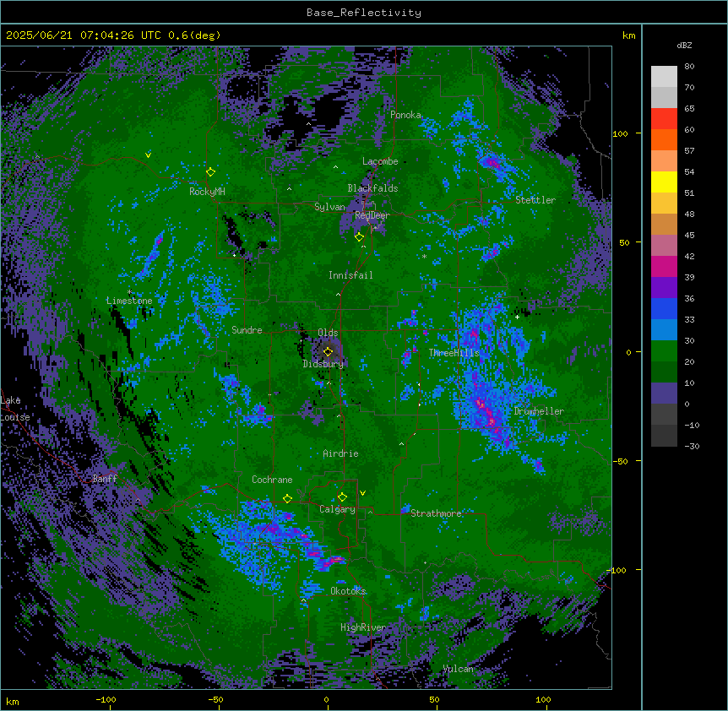This screenshot has height=711, width=728.
Task: Click the ThreeHills label
Action: (454, 353)
